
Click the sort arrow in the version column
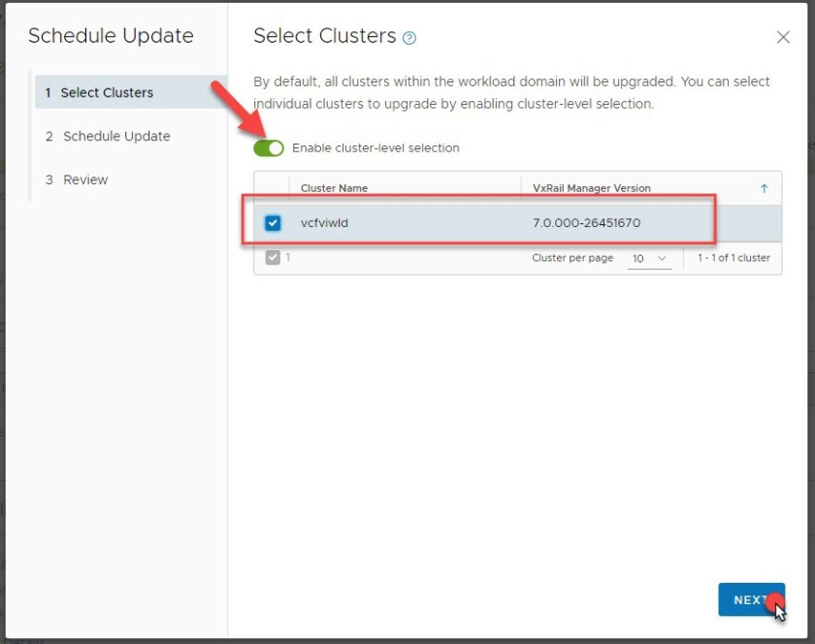point(764,188)
